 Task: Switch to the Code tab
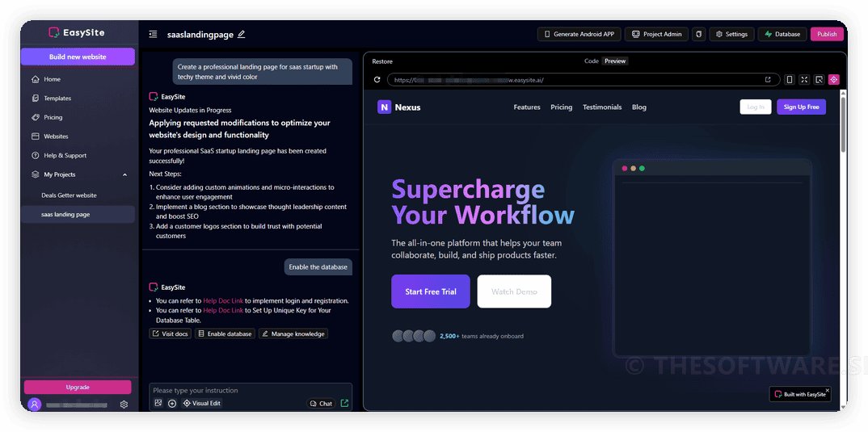pos(592,61)
